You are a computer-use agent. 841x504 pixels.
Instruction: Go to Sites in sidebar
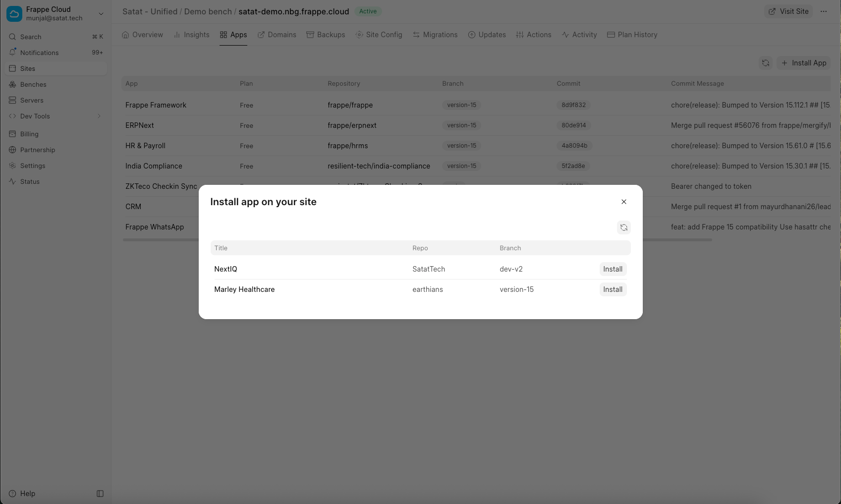coord(56,68)
